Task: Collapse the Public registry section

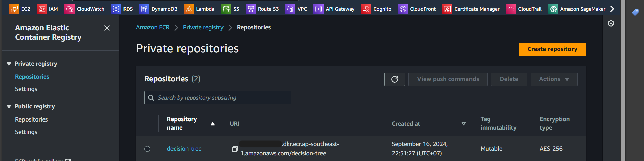Action: 9,106
